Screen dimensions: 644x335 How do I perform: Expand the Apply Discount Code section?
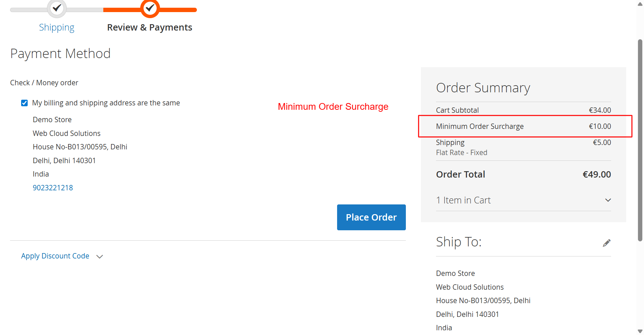[55, 256]
